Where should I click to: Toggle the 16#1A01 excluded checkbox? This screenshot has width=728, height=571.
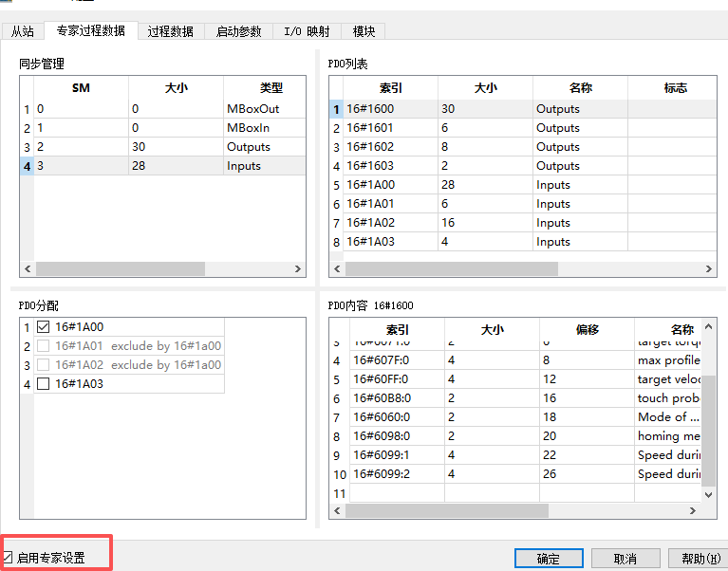[x=43, y=346]
